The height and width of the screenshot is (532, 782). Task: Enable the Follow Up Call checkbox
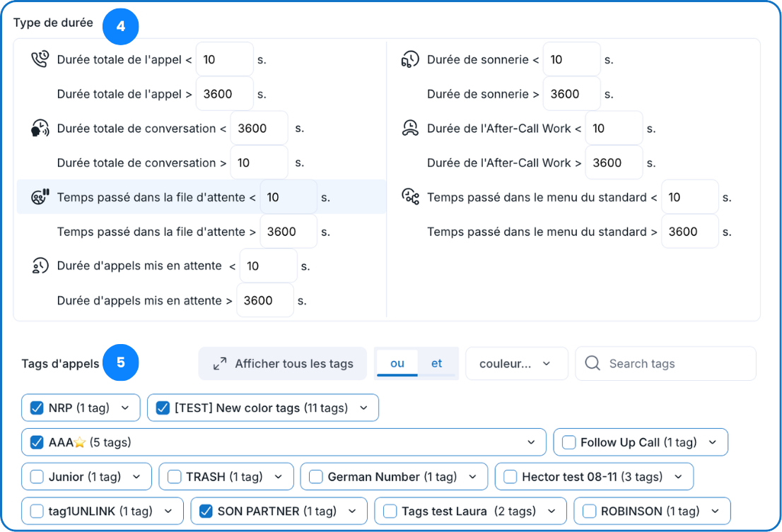[568, 442]
